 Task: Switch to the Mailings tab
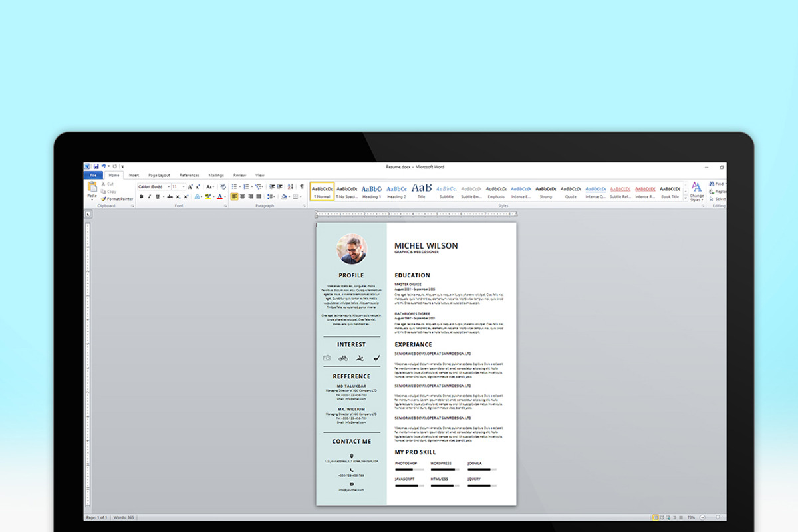pos(216,175)
